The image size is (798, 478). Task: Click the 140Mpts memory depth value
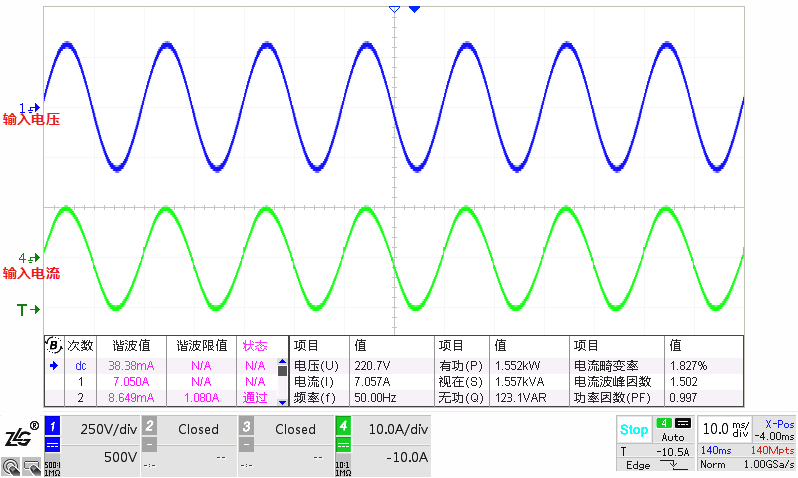(x=772, y=450)
